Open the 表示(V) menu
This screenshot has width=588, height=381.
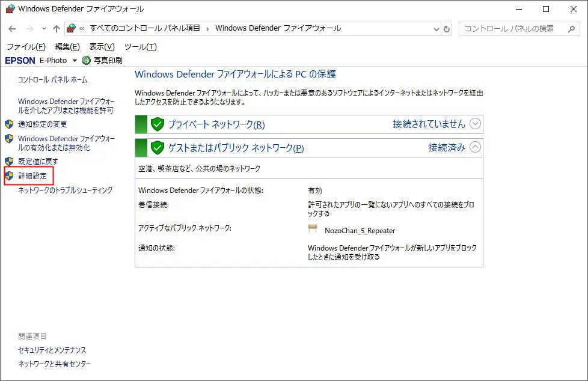[x=102, y=47]
